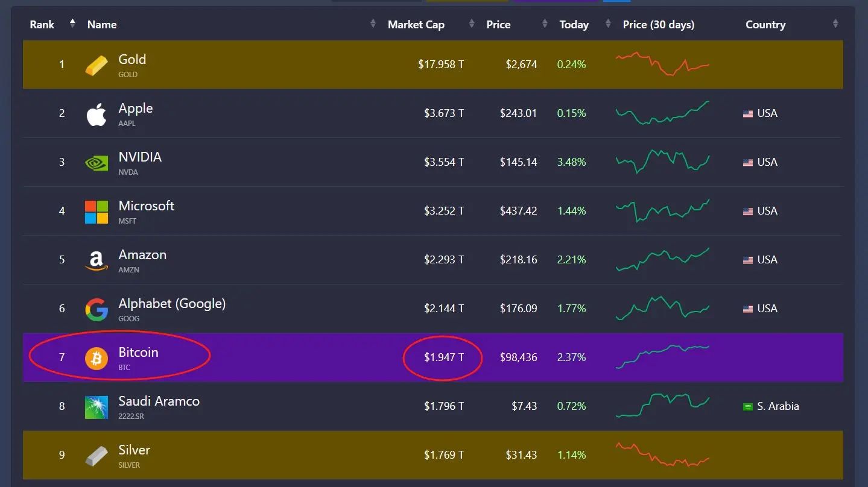Click the USA flag in NVIDIA row
The height and width of the screenshot is (487, 868).
pos(748,163)
